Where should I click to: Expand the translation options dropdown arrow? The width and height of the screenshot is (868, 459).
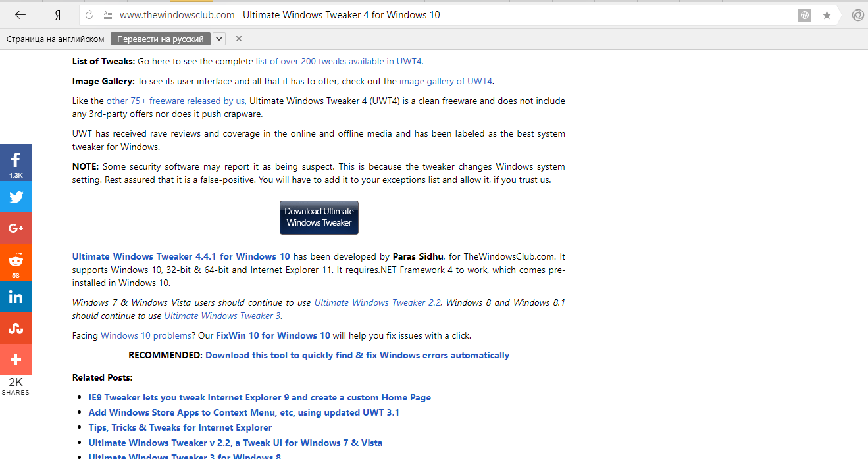(x=219, y=39)
